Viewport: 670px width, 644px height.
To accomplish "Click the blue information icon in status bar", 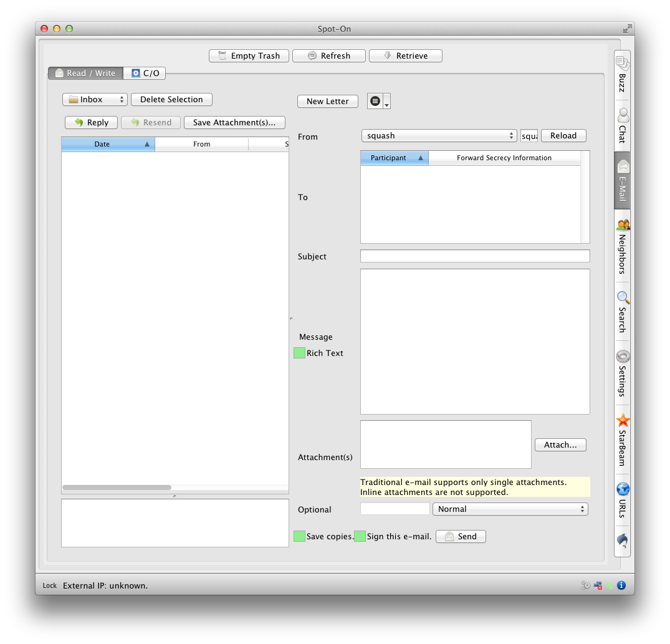I will (x=621, y=585).
